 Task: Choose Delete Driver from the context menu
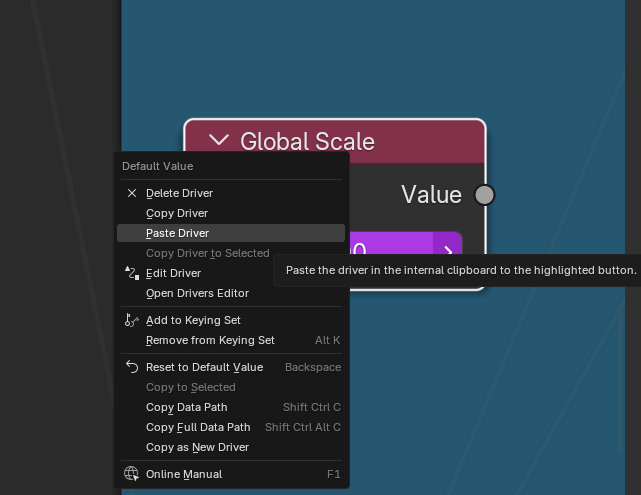(231, 193)
